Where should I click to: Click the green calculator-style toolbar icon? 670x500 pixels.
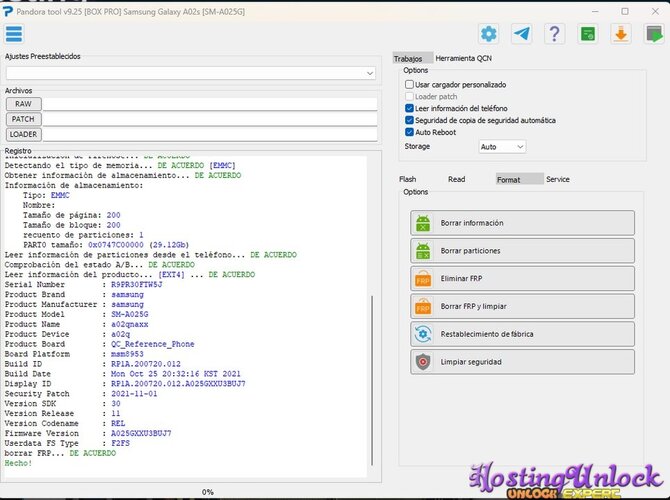(x=588, y=34)
